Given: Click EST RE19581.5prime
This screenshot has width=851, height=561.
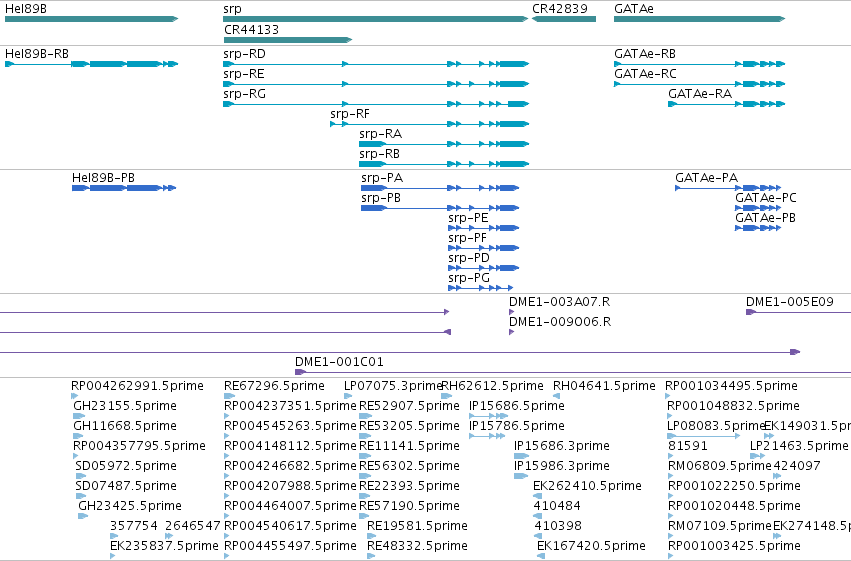Looking at the screenshot, I should click(371, 536).
